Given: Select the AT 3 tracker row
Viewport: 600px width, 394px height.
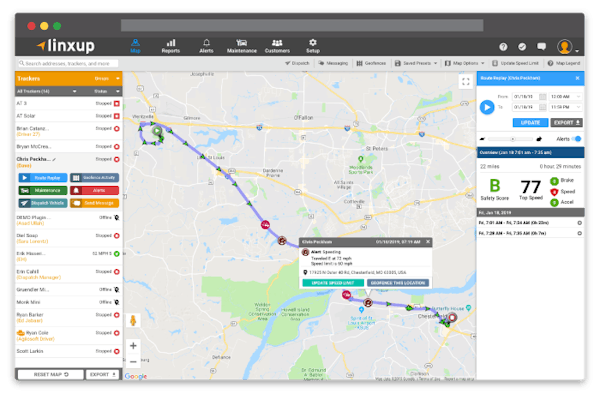Looking at the screenshot, I should point(68,103).
